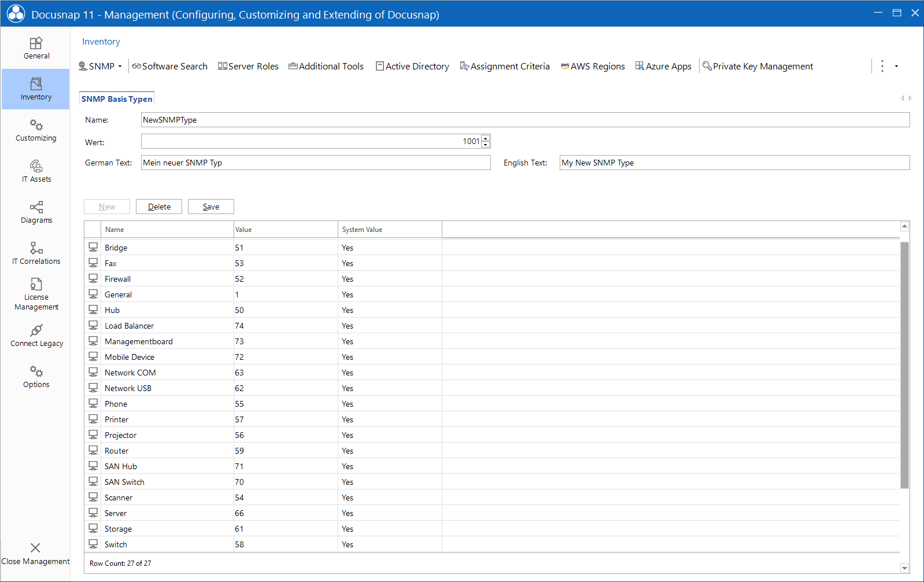Select the SAN Hub row
The image size is (924, 582).
[x=492, y=466]
